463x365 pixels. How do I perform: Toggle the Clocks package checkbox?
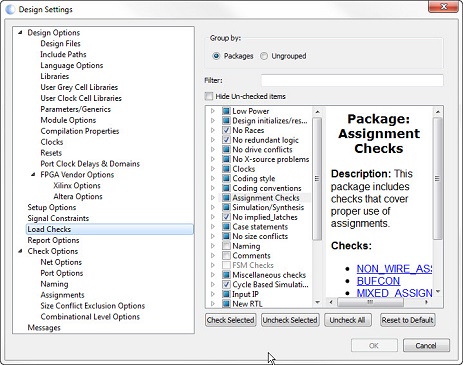pyautogui.click(x=226, y=169)
